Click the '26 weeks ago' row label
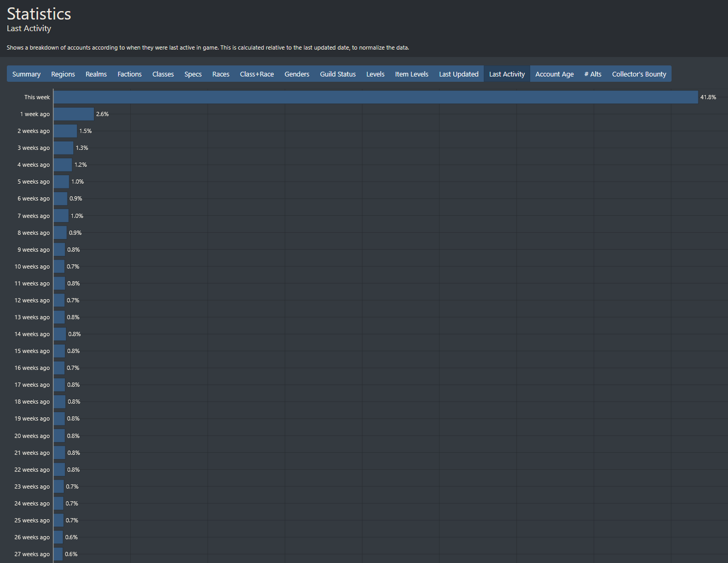Viewport: 728px width, 563px height. [32, 537]
